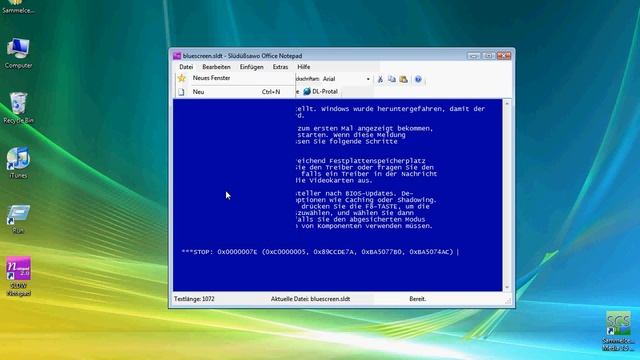The width and height of the screenshot is (640, 360).
Task: Select the iTunes desktop shortcut
Action: coord(18,163)
